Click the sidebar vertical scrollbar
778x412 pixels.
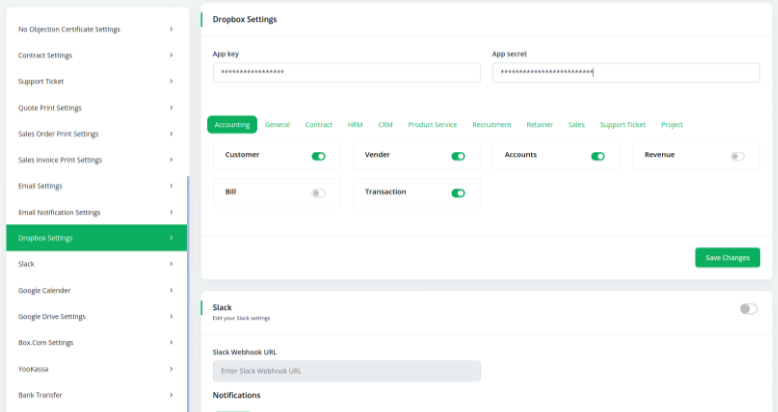[x=187, y=290]
